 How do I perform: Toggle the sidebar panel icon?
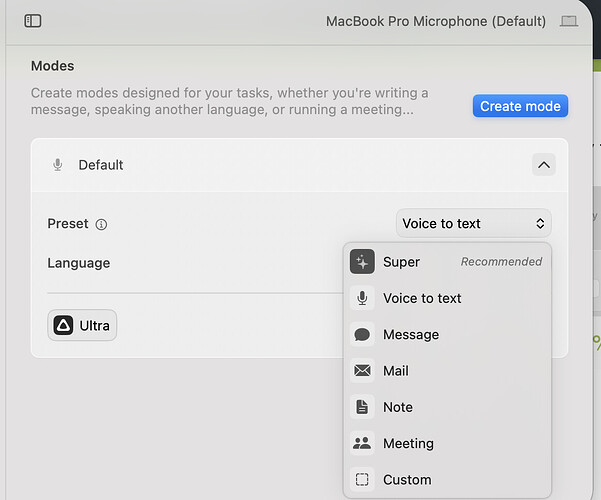[33, 21]
